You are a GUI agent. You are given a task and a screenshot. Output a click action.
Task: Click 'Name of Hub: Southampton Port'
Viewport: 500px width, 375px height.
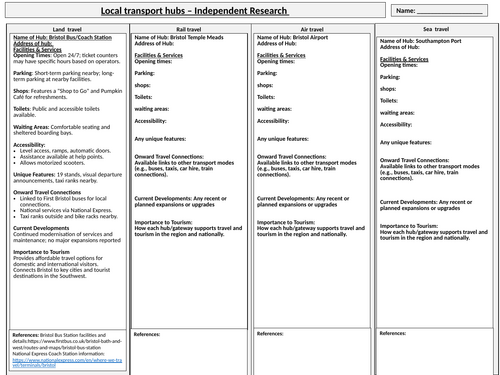pos(421,41)
